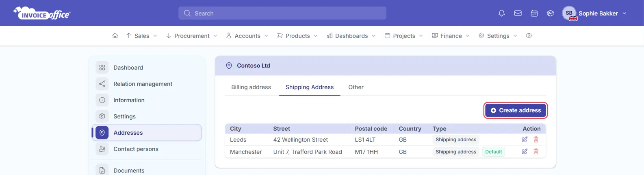Open the graduation cap help icon

[x=551, y=13]
